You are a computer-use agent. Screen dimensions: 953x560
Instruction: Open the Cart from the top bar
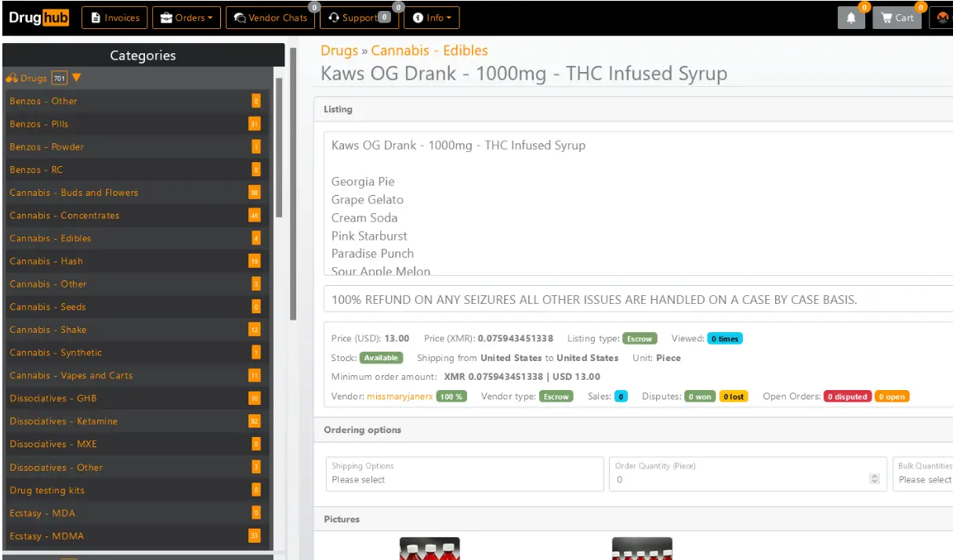coord(897,18)
